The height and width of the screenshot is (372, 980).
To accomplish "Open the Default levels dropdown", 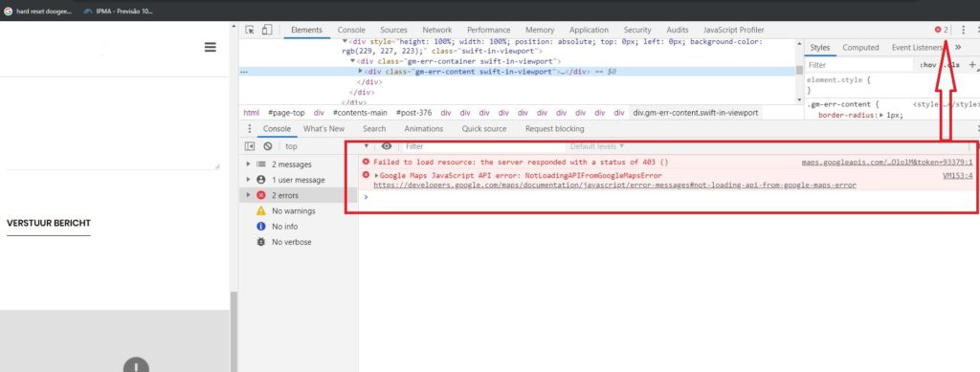I will pos(597,146).
